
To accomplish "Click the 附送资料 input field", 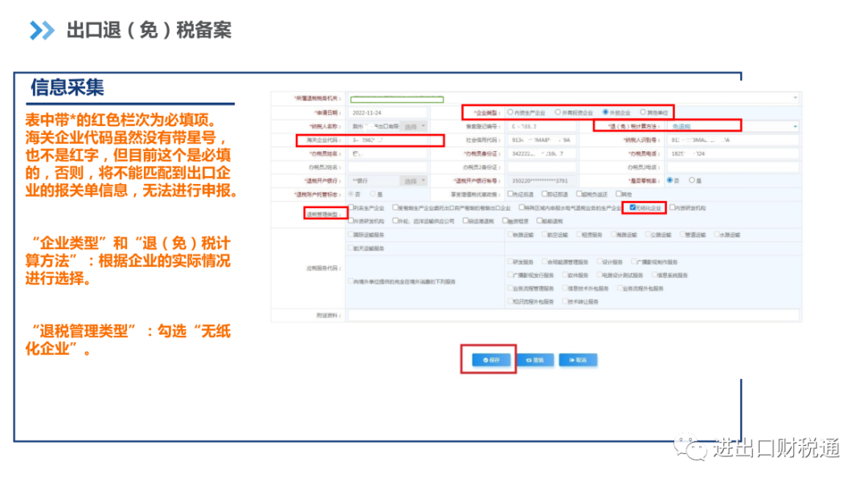I will click(574, 316).
